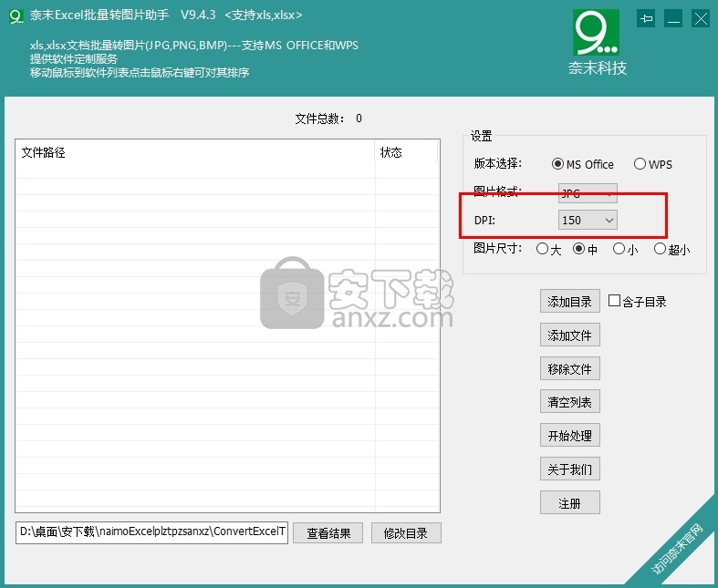Click the 设置 group title
The width and height of the screenshot is (718, 588).
[x=482, y=136]
